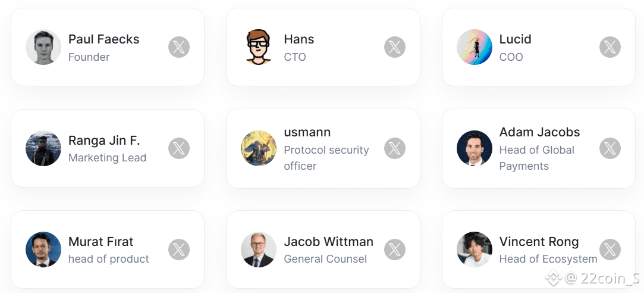This screenshot has height=293, width=644.
Task: Click the Ranga Jin F. name
Action: [x=104, y=141]
